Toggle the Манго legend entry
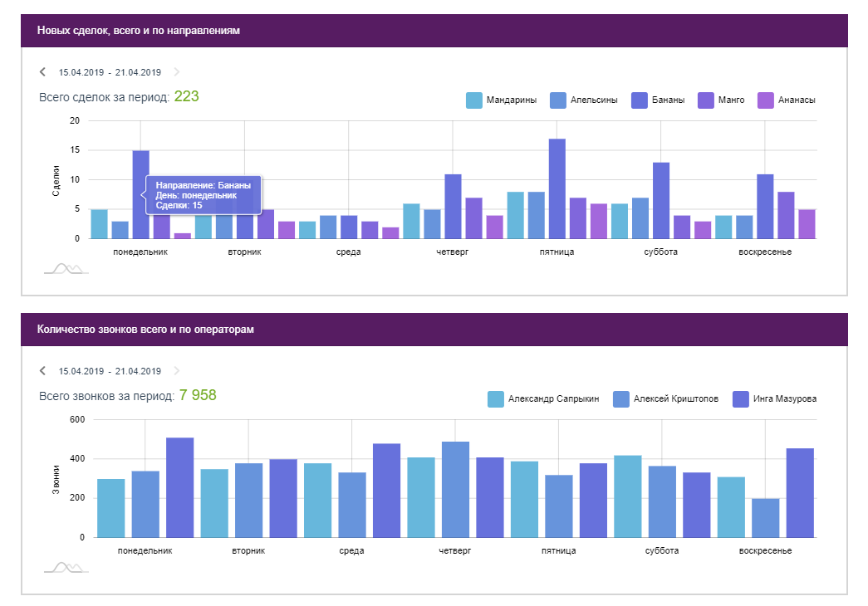Screen dimensions: 868x606 (x=722, y=100)
